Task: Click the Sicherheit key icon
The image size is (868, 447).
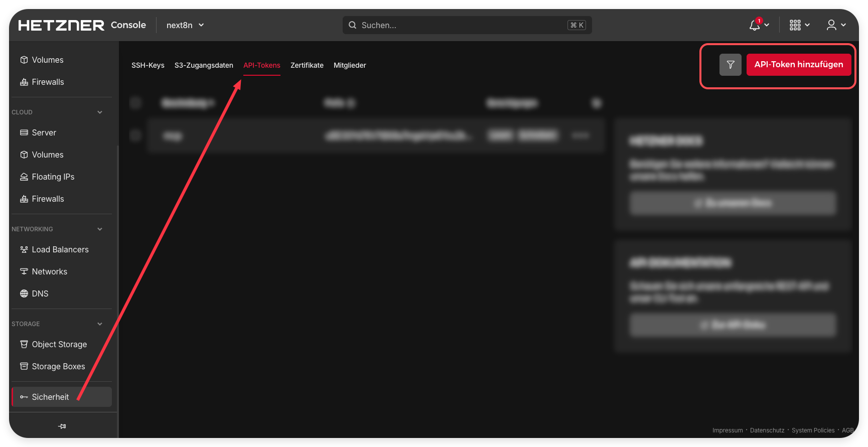Action: pyautogui.click(x=24, y=397)
